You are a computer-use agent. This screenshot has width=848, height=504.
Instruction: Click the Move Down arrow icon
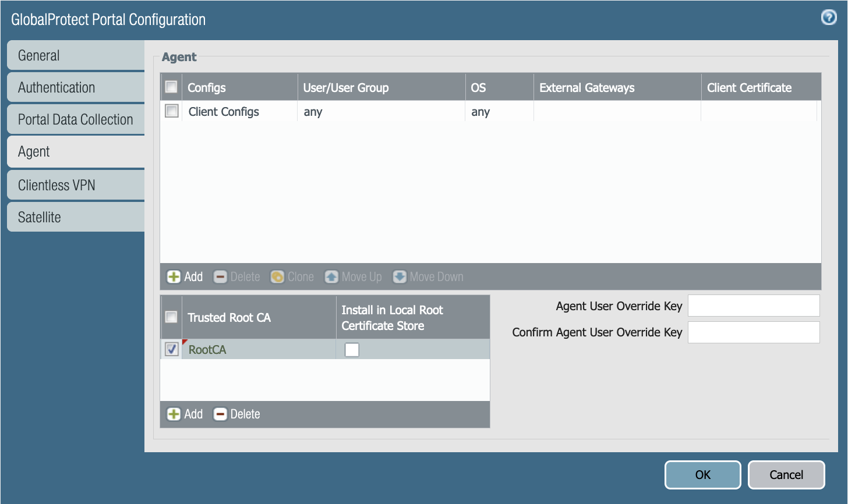pos(400,277)
